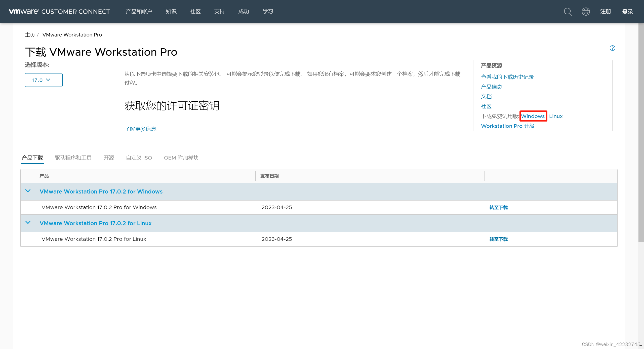Click the 登录 button in header
This screenshot has width=644, height=349.
[627, 12]
